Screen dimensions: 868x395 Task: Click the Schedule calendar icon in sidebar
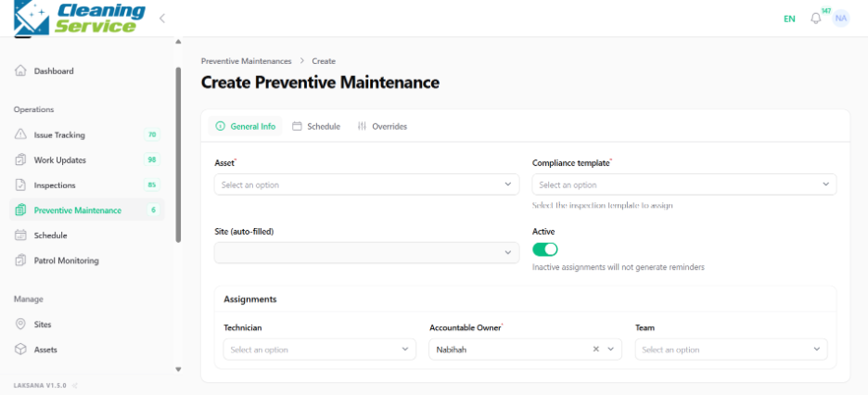click(x=20, y=236)
